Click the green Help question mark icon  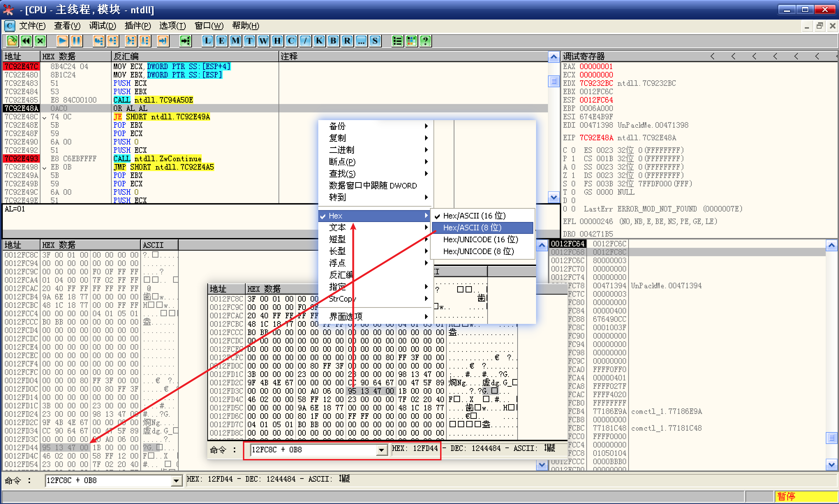425,41
